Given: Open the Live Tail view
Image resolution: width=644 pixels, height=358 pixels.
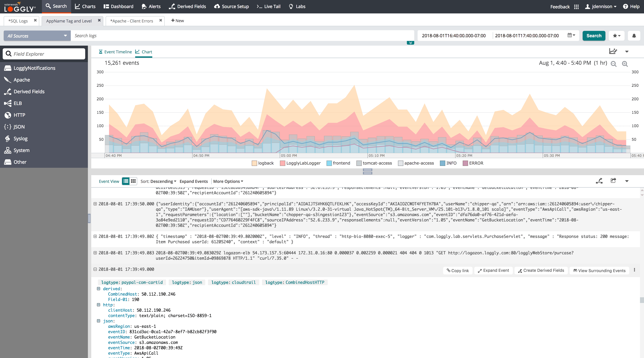Looking at the screenshot, I should 268,6.
